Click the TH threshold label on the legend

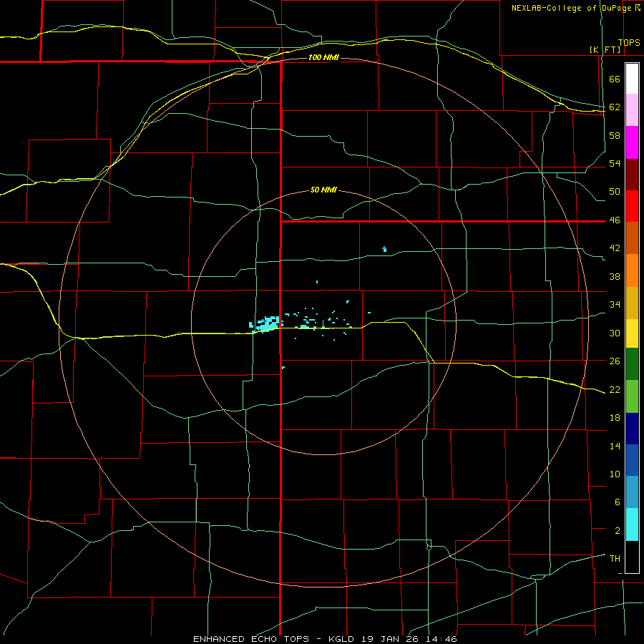[x=615, y=559]
